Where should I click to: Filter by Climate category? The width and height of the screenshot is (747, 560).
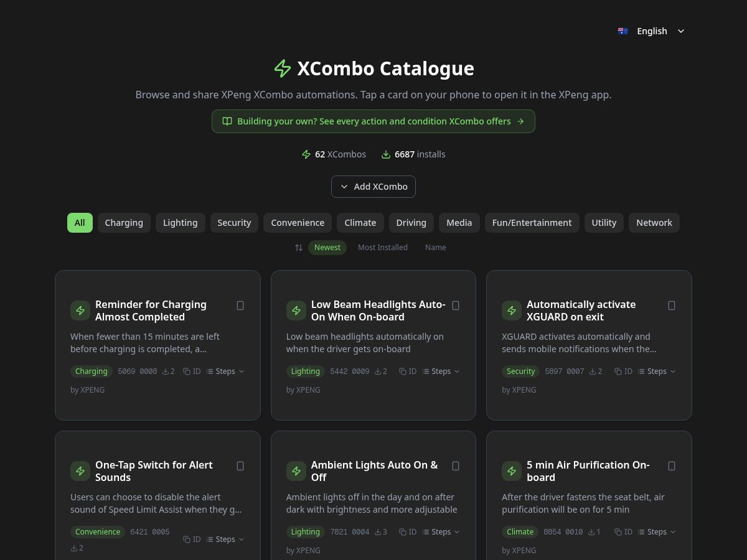pos(360,223)
